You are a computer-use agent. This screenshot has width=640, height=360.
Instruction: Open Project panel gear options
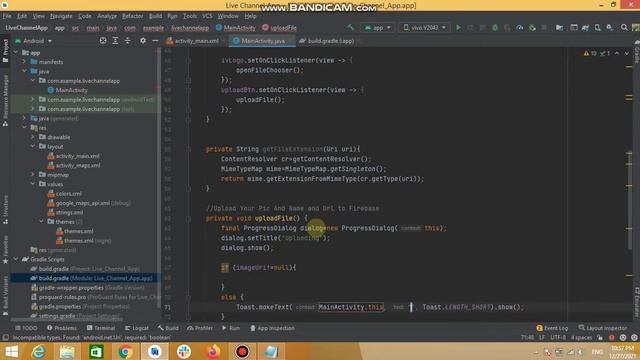tap(142, 40)
